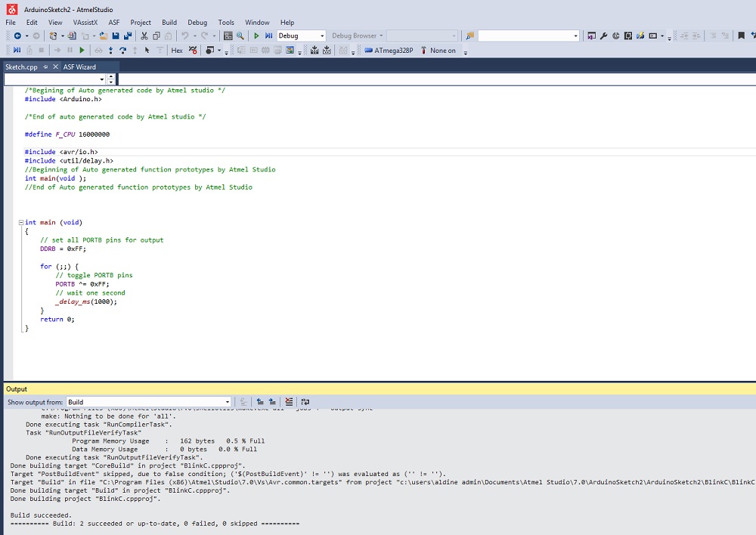Open the Help menu
756x535 pixels.
(287, 22)
